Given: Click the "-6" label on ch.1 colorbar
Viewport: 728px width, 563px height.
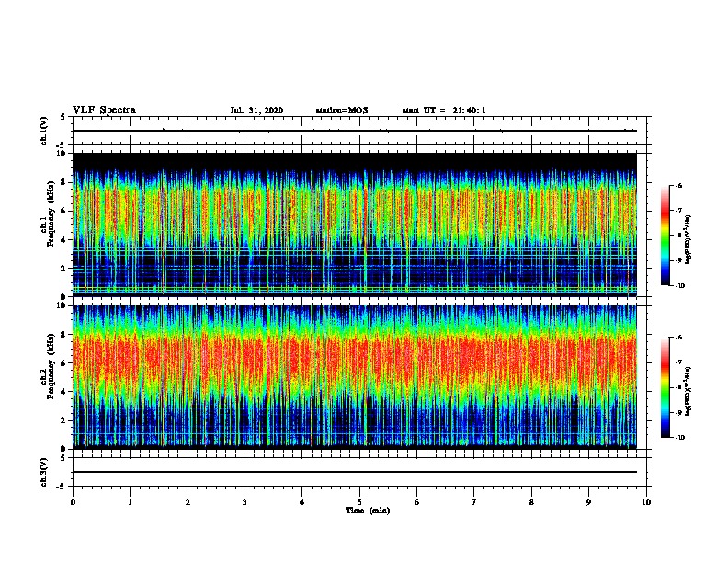Looking at the screenshot, I should pyautogui.click(x=678, y=185).
